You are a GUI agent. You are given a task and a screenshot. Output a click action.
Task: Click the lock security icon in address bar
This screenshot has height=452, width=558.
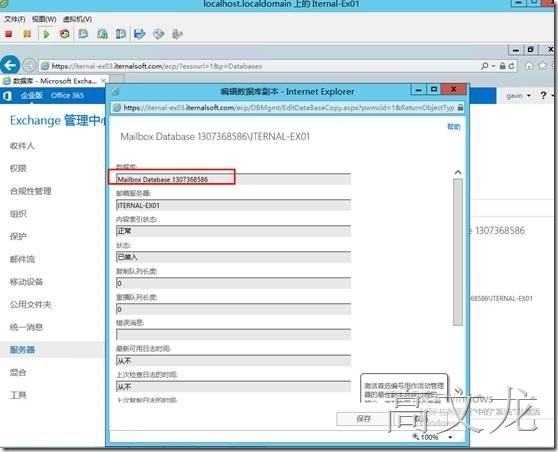[x=502, y=66]
